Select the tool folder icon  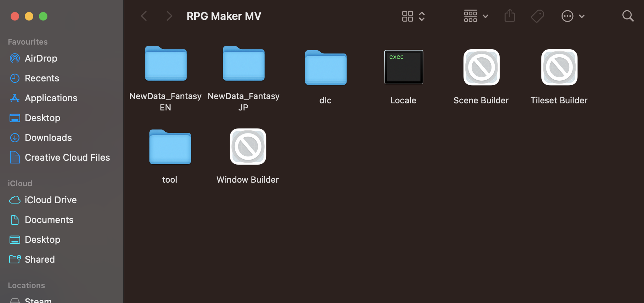tap(170, 147)
